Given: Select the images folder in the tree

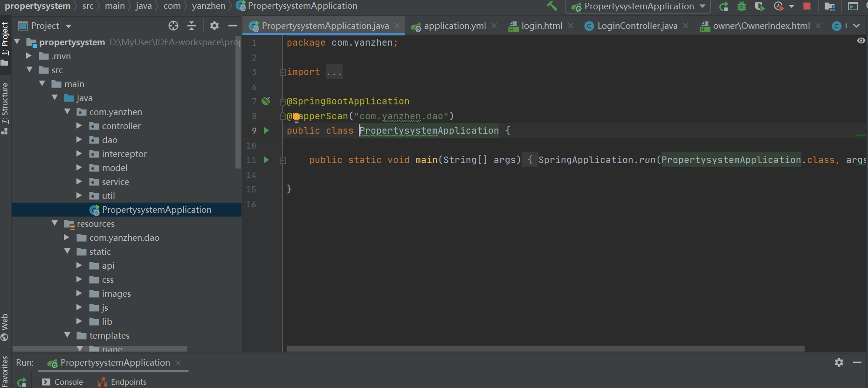Looking at the screenshot, I should point(116,293).
